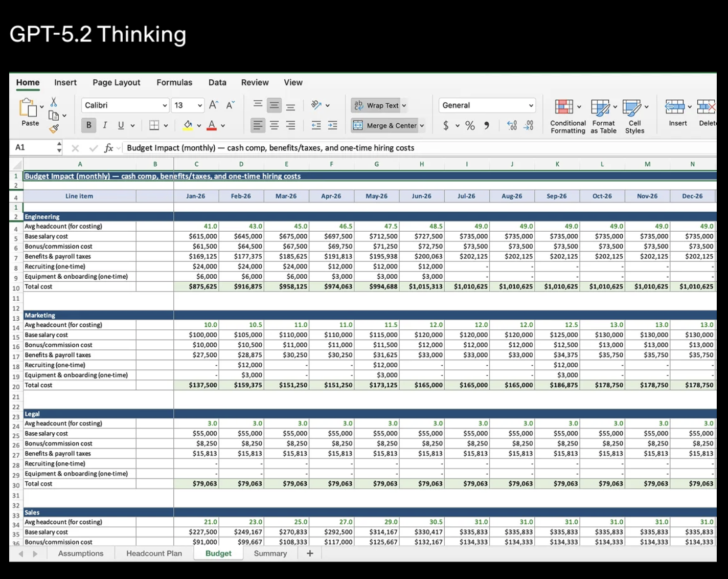728x579 pixels.
Task: Apply the yellow fill color swatch
Action: coord(188,125)
